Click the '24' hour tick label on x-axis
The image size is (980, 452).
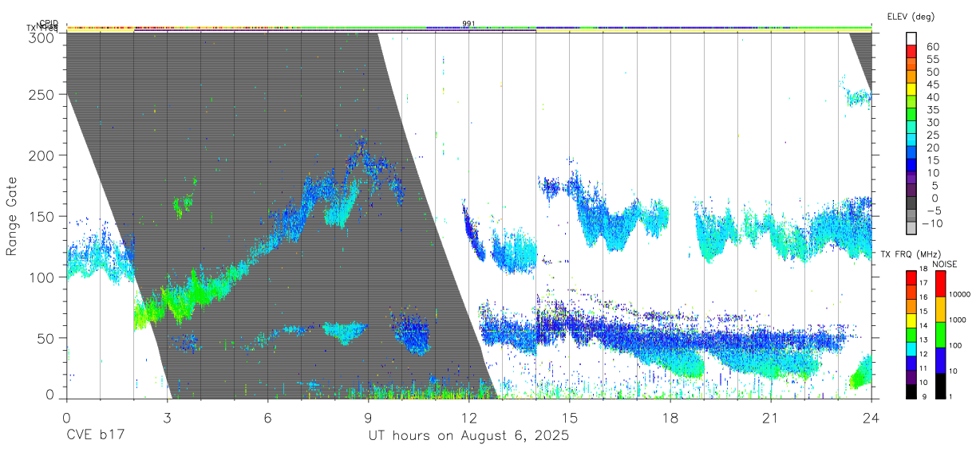click(x=871, y=418)
